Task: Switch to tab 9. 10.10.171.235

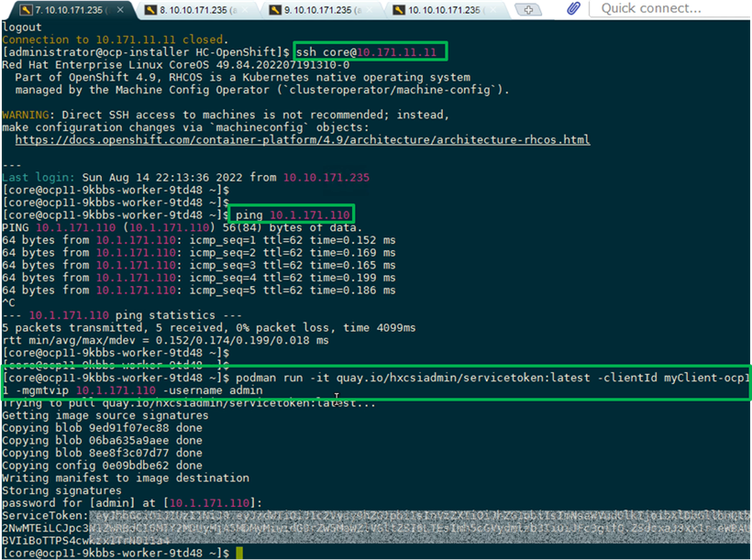Action: [x=322, y=9]
